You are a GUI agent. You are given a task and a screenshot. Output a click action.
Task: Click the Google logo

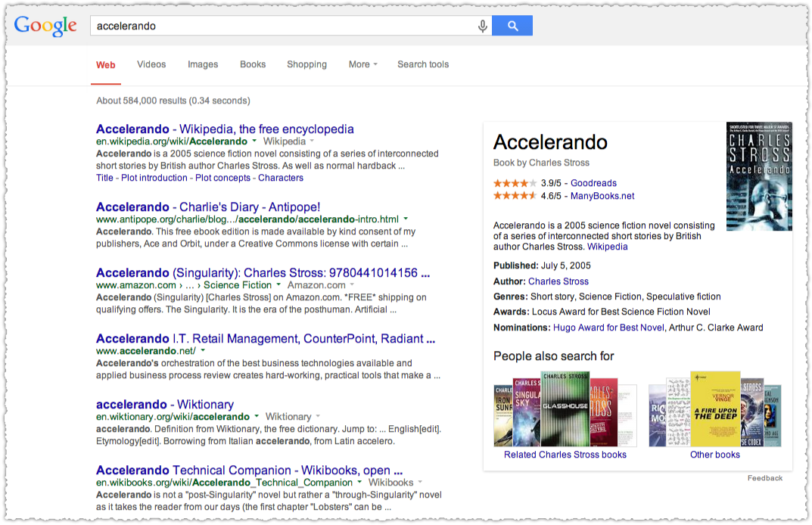pos(45,26)
